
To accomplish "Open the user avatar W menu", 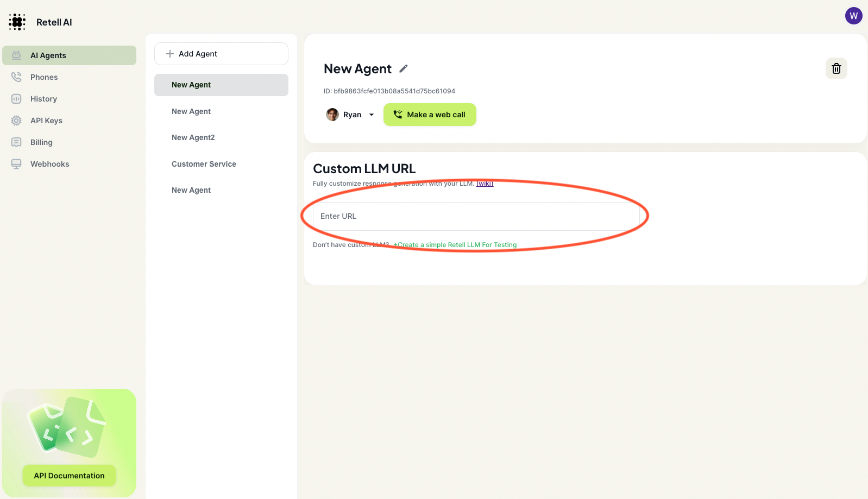I will (x=853, y=16).
